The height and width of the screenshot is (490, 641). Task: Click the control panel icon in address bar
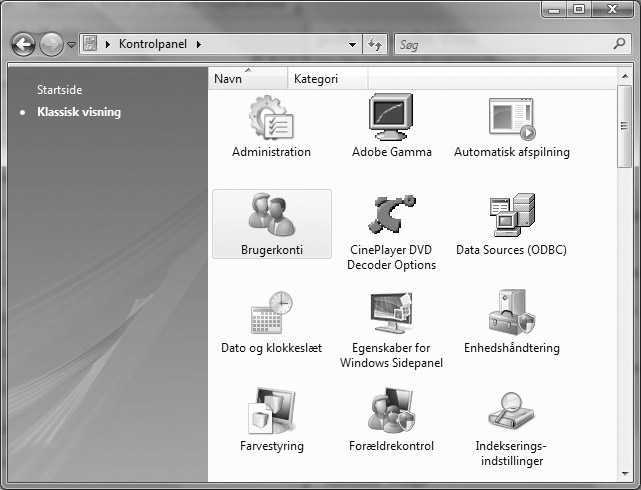(x=90, y=43)
